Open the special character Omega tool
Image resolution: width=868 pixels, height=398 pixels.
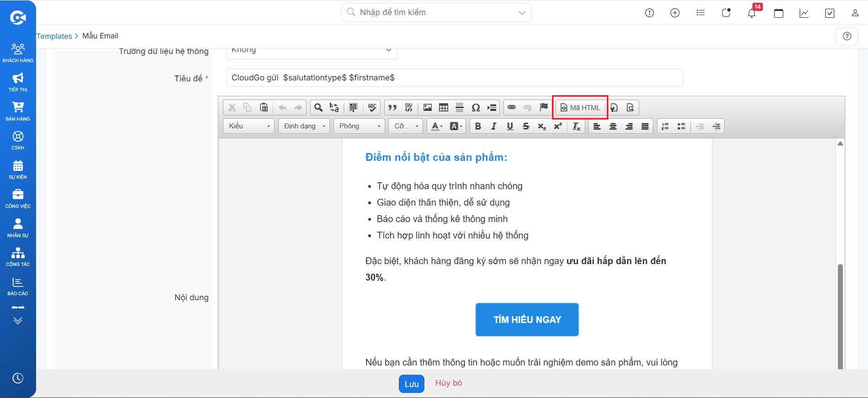(x=476, y=107)
